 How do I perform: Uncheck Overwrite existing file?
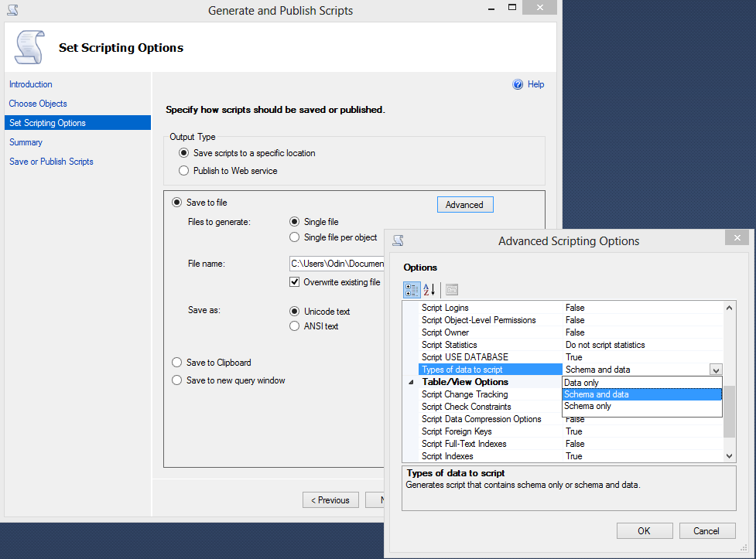tap(294, 281)
